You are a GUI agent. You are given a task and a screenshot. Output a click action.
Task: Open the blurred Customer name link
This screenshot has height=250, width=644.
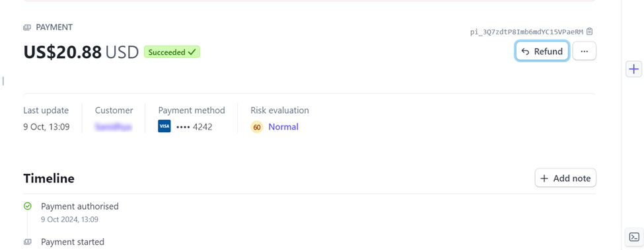click(x=114, y=126)
